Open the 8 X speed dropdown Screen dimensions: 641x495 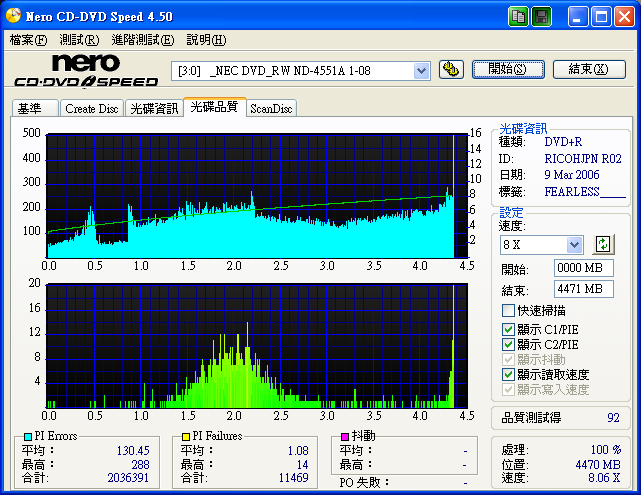coord(574,245)
